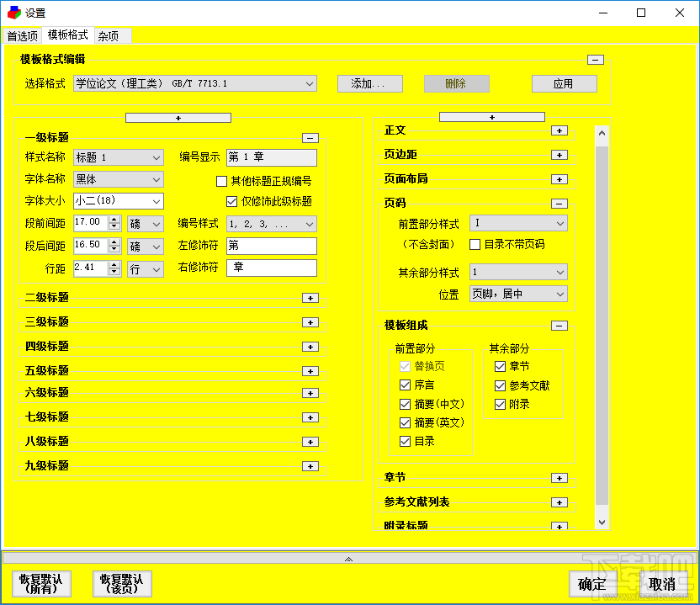Open the 位置 page number dropdown

tap(518, 294)
